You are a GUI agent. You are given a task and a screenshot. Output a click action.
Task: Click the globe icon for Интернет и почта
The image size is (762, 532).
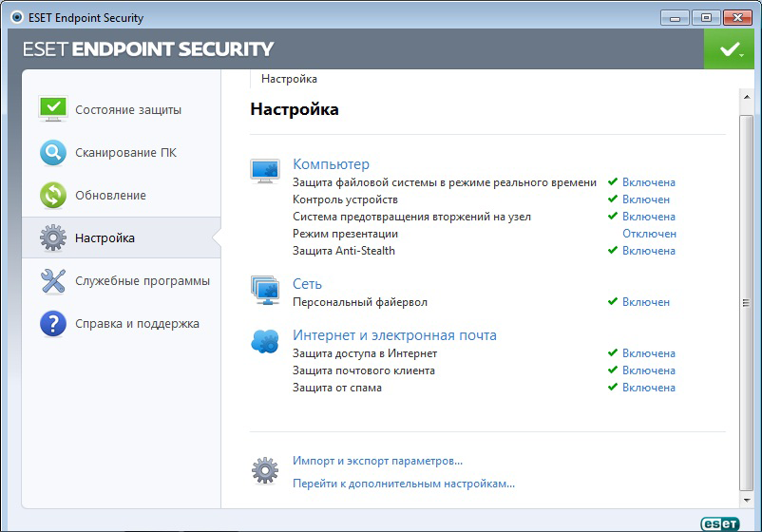coord(265,341)
